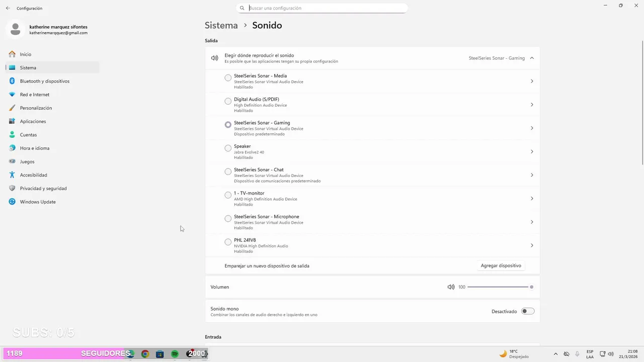Open 1 - TV-monitor properties chevron
This screenshot has width=644, height=362.
click(532, 199)
